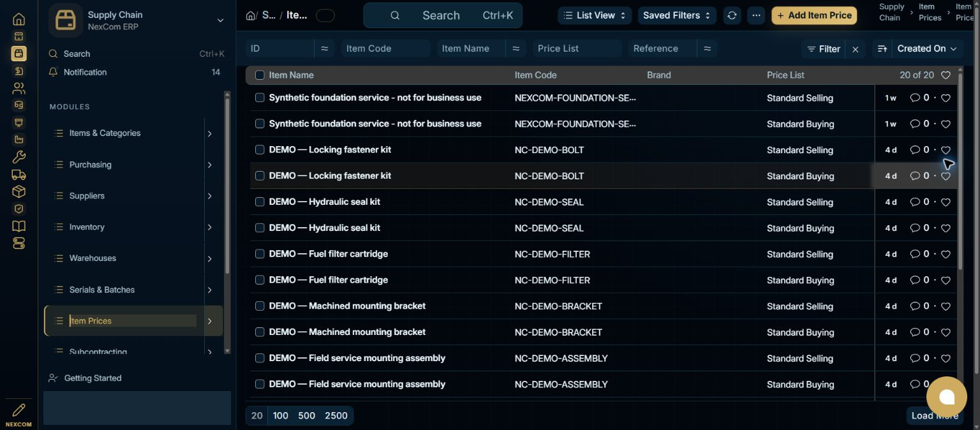The height and width of the screenshot is (430, 980).
Task: Like the NC-DEMO-SEAL Standard Selling row heart
Action: 946,202
